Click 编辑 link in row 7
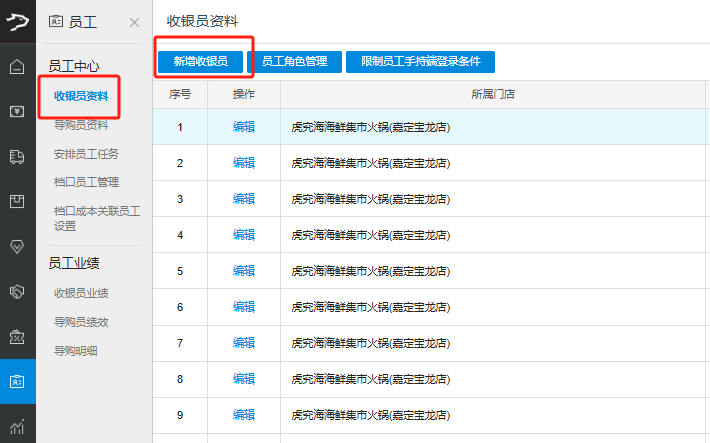Image resolution: width=710 pixels, height=443 pixels. click(x=244, y=343)
